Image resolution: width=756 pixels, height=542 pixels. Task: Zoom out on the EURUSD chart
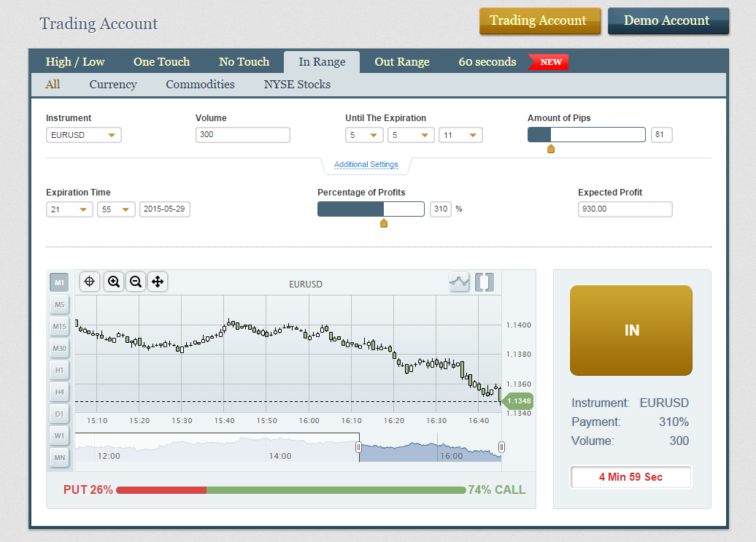[136, 282]
